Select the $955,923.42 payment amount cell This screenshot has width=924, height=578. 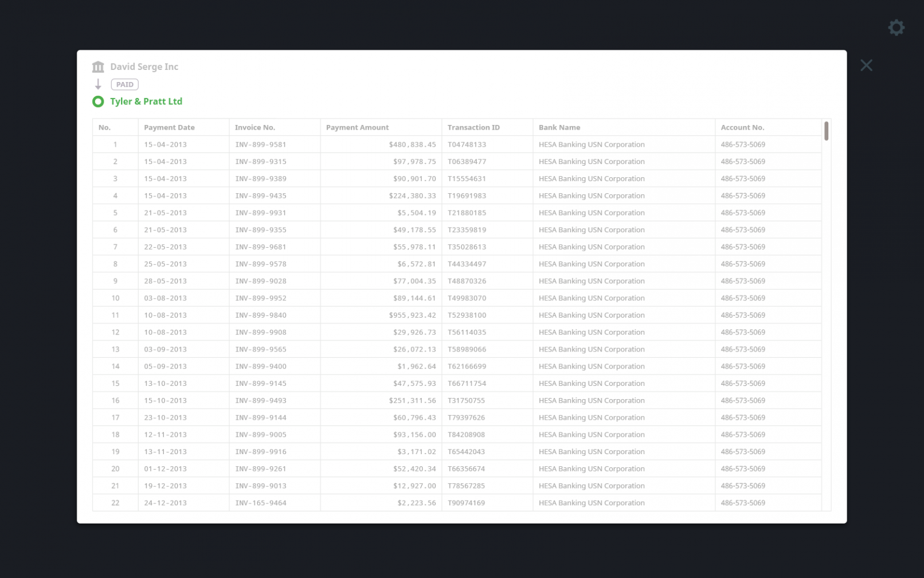412,315
